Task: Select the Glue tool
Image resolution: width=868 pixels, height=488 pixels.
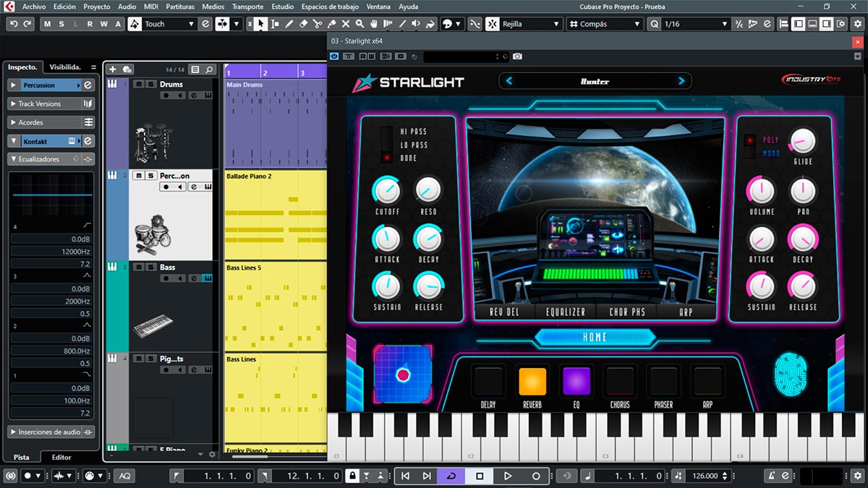Action: pos(331,24)
